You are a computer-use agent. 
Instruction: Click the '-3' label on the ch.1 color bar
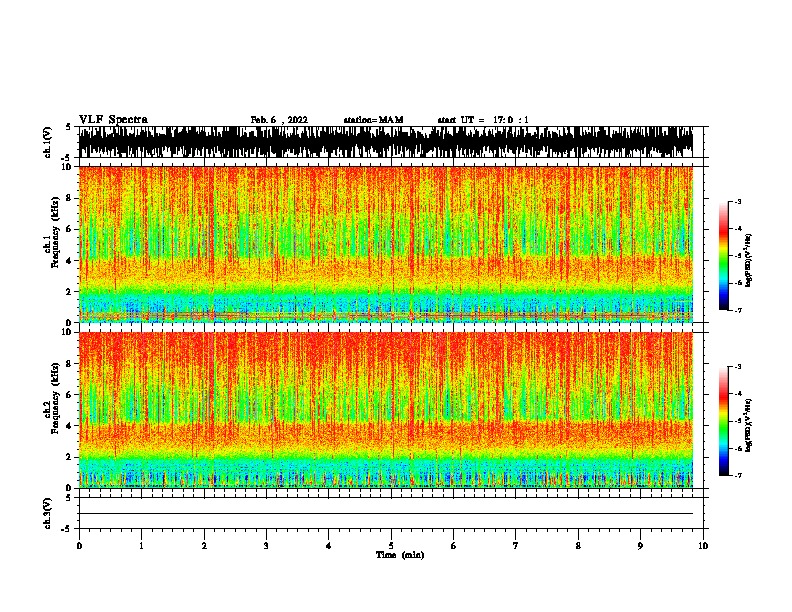[x=738, y=201]
